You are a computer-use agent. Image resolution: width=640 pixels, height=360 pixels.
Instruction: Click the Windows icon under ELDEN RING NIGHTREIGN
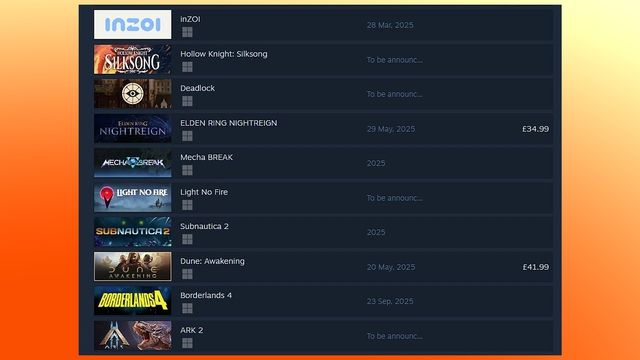click(187, 136)
